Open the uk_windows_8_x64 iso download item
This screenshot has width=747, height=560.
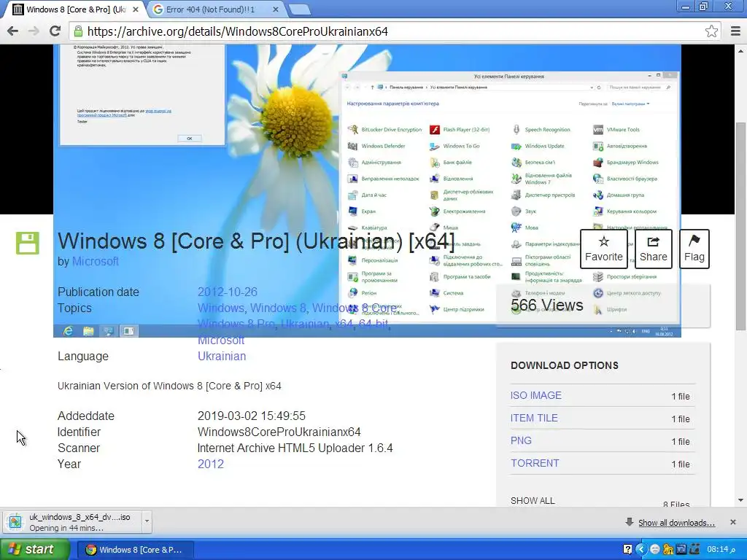pyautogui.click(x=72, y=522)
